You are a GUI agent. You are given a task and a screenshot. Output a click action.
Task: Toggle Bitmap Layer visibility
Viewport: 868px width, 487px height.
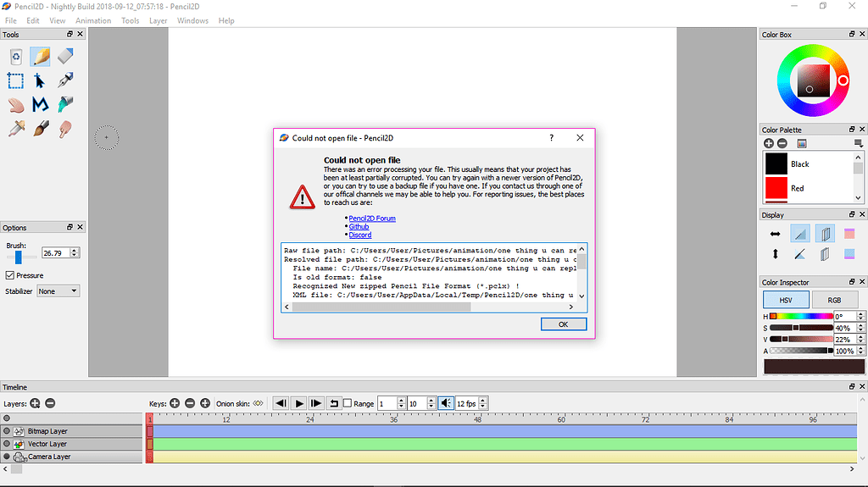click(x=7, y=430)
